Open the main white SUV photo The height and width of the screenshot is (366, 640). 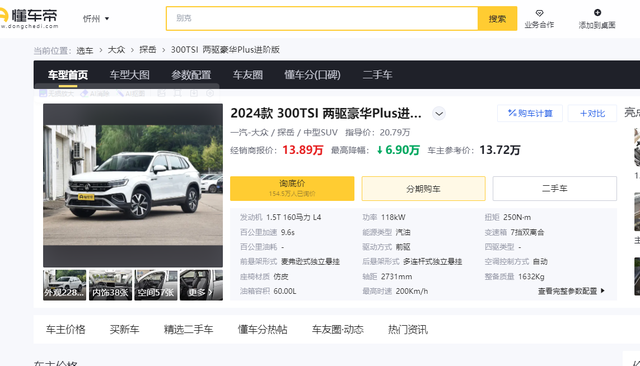click(133, 185)
